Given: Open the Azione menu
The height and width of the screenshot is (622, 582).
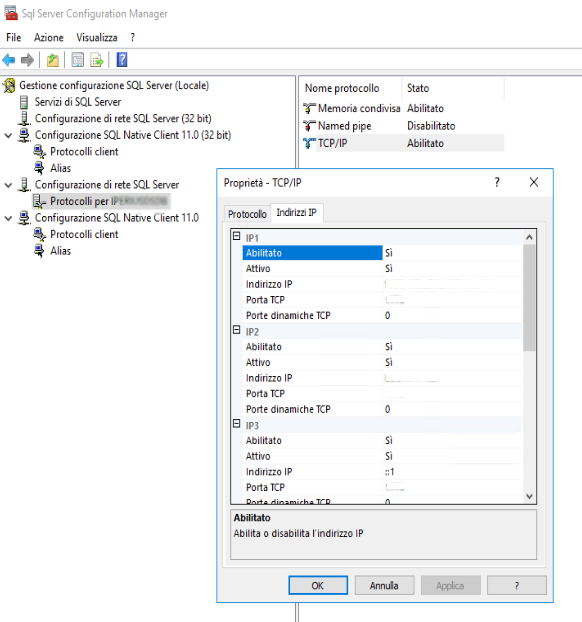Looking at the screenshot, I should pos(49,38).
